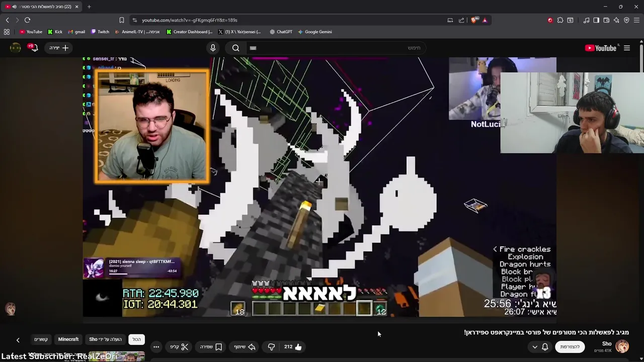Open the subscription notification bell dropdown

[540, 346]
